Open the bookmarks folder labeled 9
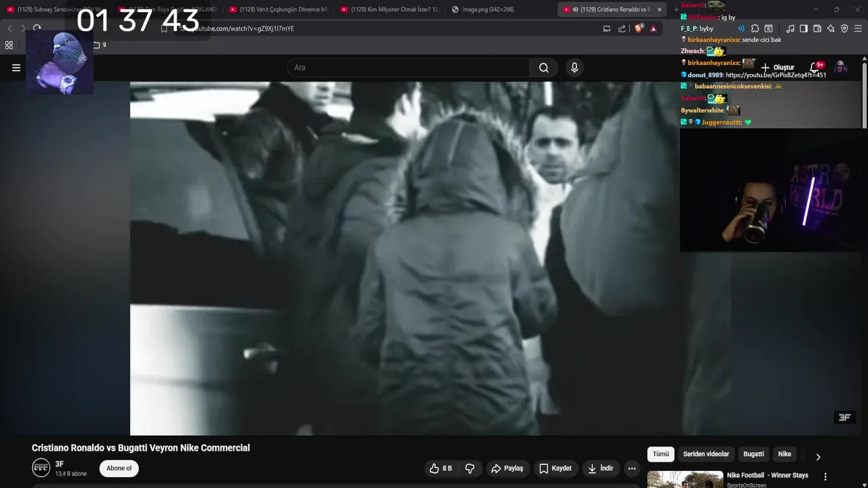Image resolution: width=868 pixels, height=488 pixels. 100,45
